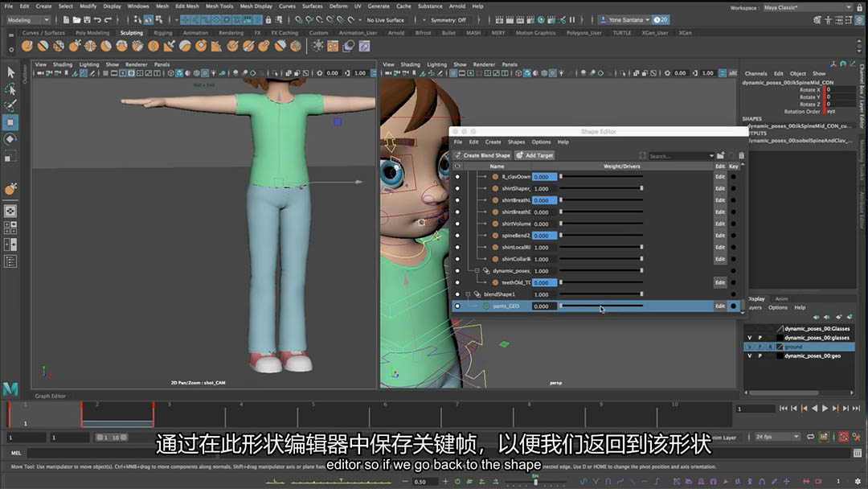Switch to the Rigging shelf tab
Screen dimensions: 868x489
coord(162,33)
